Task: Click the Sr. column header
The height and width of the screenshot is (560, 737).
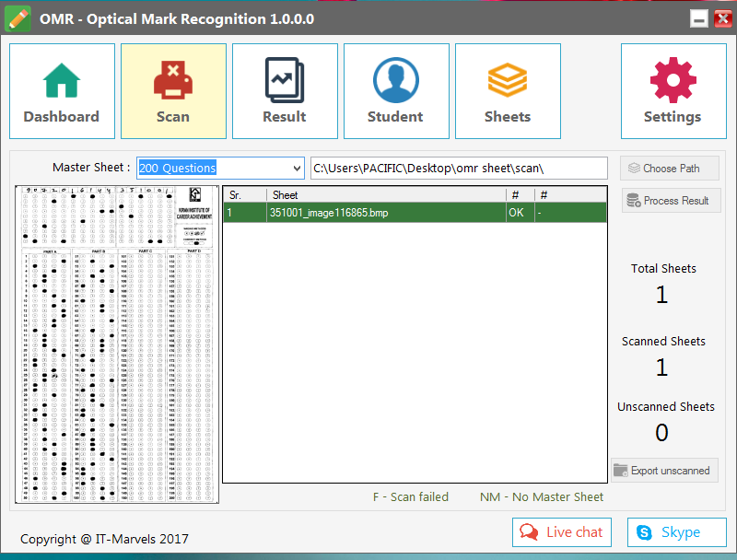Action: [245, 195]
